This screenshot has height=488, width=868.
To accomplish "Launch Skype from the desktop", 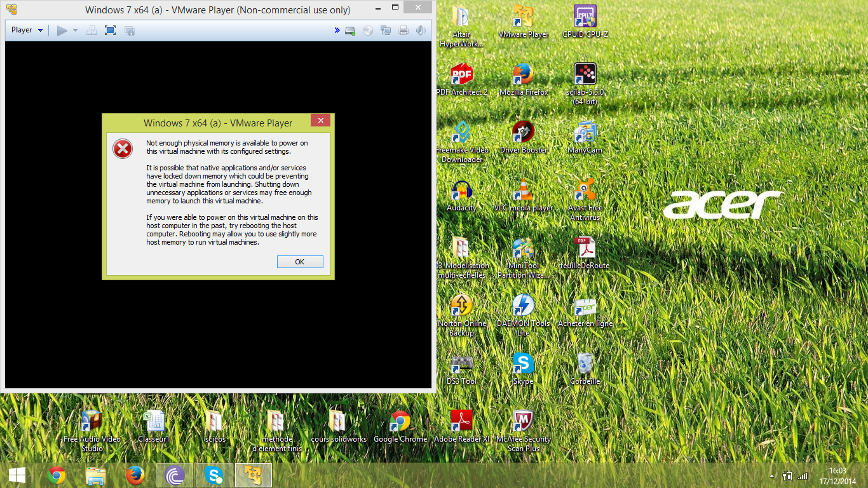I will tap(524, 369).
